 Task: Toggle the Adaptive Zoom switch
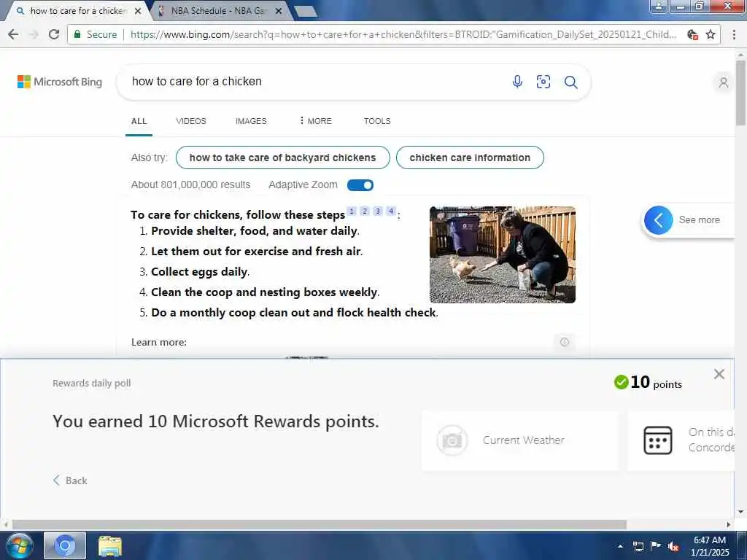[360, 185]
